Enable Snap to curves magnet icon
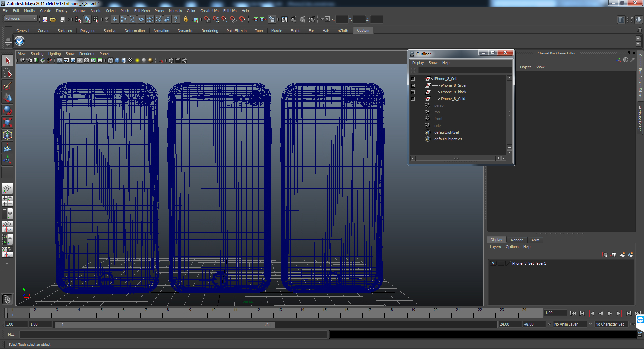This screenshot has height=349, width=644. 216,19
